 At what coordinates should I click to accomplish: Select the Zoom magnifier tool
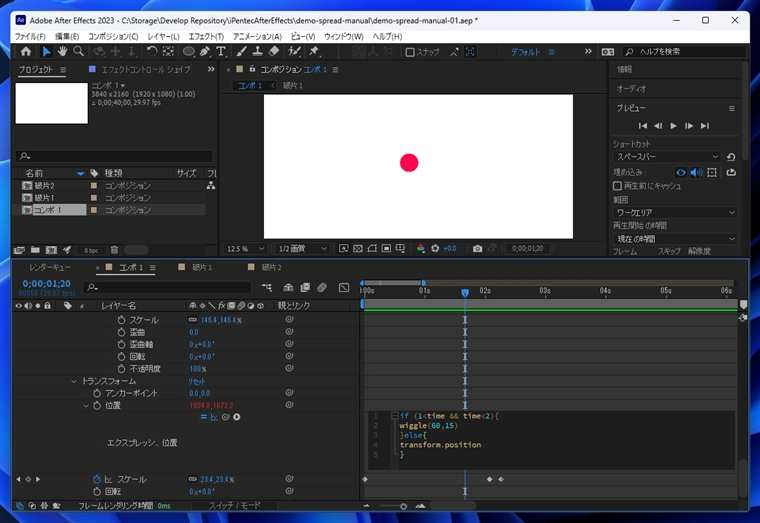click(78, 51)
